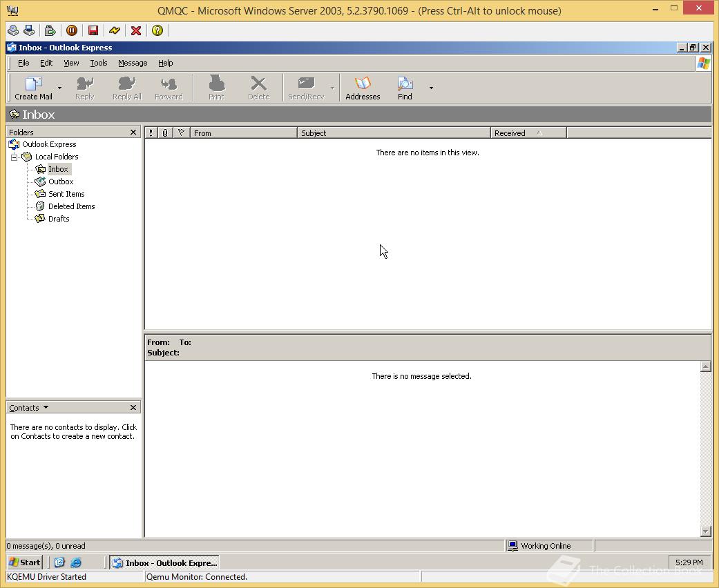The image size is (719, 588).
Task: Close the Folders pane
Action: click(133, 133)
